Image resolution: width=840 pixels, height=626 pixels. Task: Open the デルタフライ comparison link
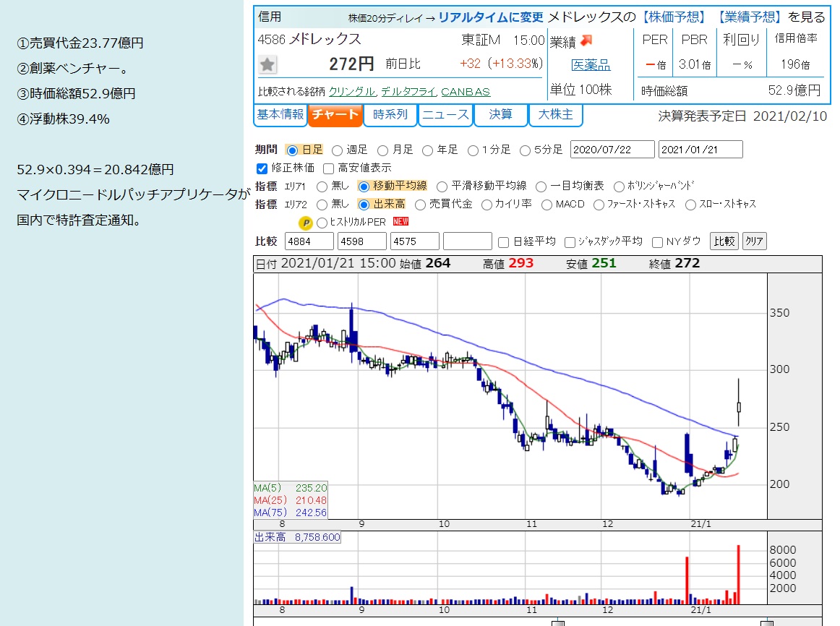pyautogui.click(x=409, y=92)
